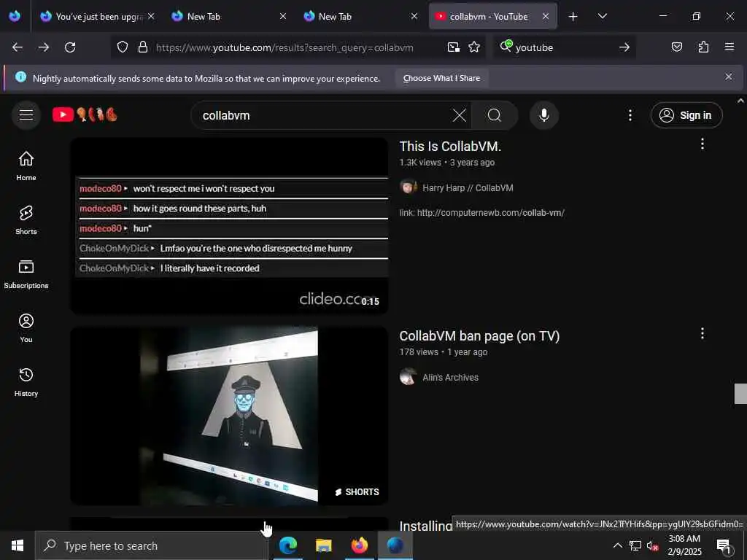Click Choose What I Share button
747x560 pixels.
click(441, 78)
